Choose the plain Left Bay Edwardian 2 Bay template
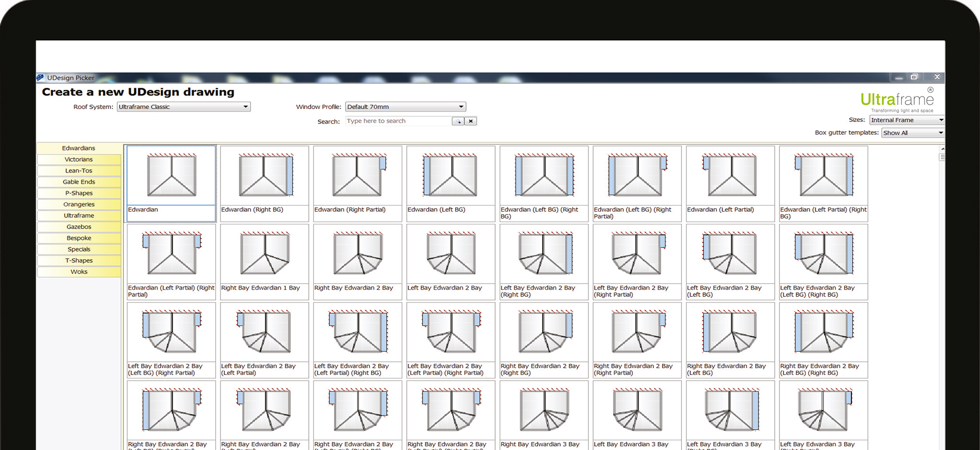 point(451,262)
